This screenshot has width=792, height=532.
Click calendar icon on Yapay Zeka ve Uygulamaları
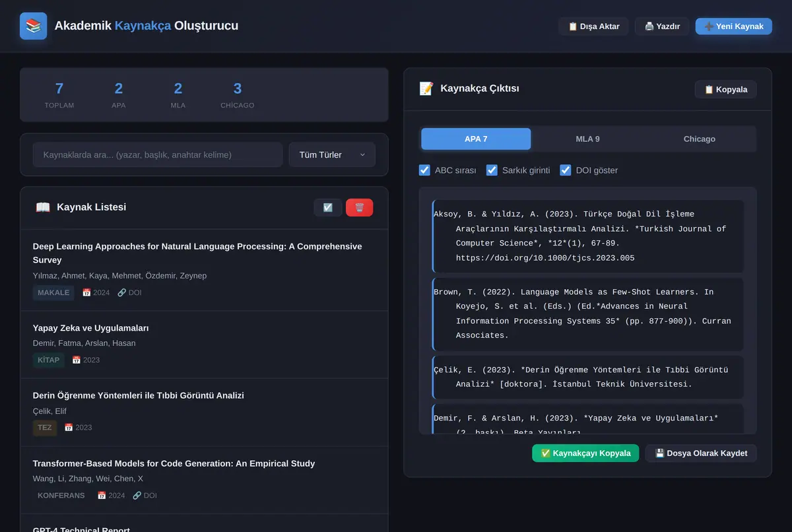76,360
